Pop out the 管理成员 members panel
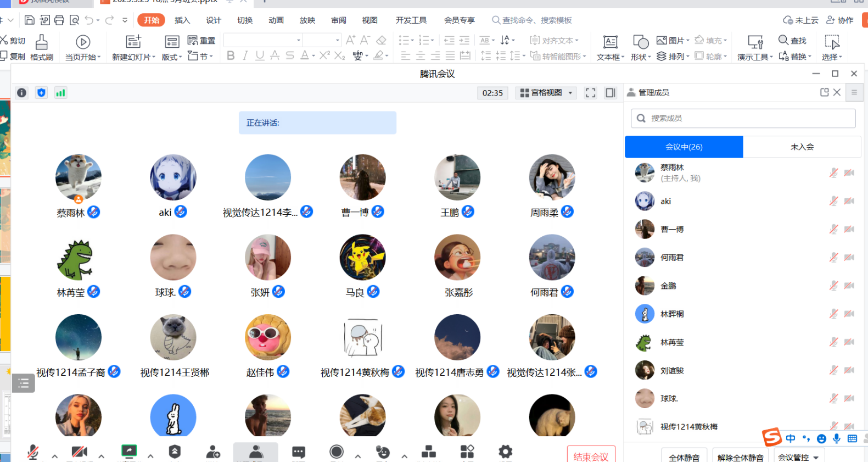This screenshot has height=462, width=868. pyautogui.click(x=824, y=92)
